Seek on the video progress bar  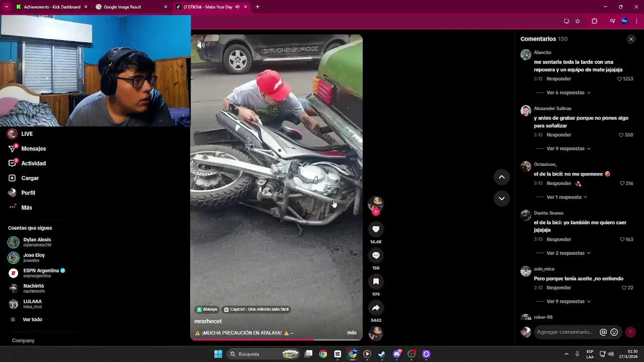pos(276,340)
